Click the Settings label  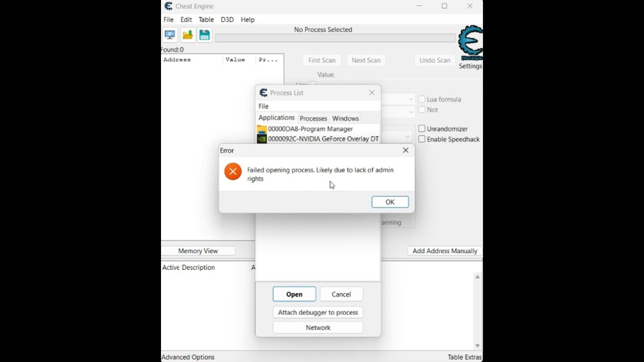(x=470, y=66)
